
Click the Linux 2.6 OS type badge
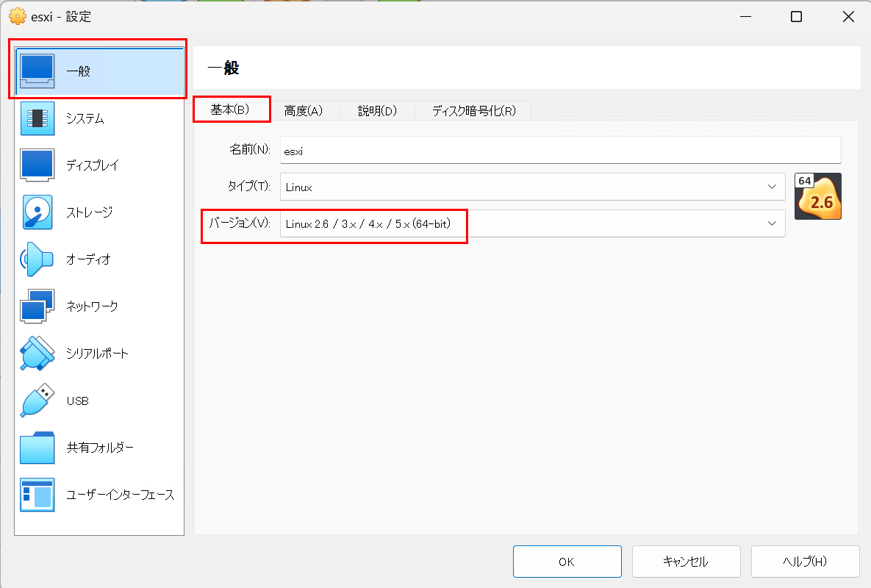pos(817,196)
